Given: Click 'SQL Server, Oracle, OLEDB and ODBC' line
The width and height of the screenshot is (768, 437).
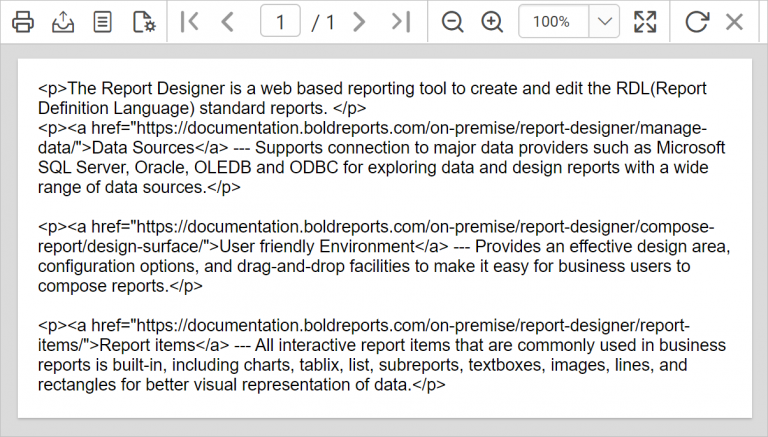Looking at the screenshot, I should (373, 167).
